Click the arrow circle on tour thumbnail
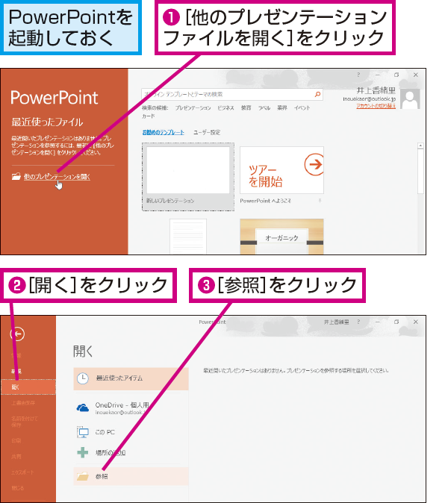 (x=314, y=164)
